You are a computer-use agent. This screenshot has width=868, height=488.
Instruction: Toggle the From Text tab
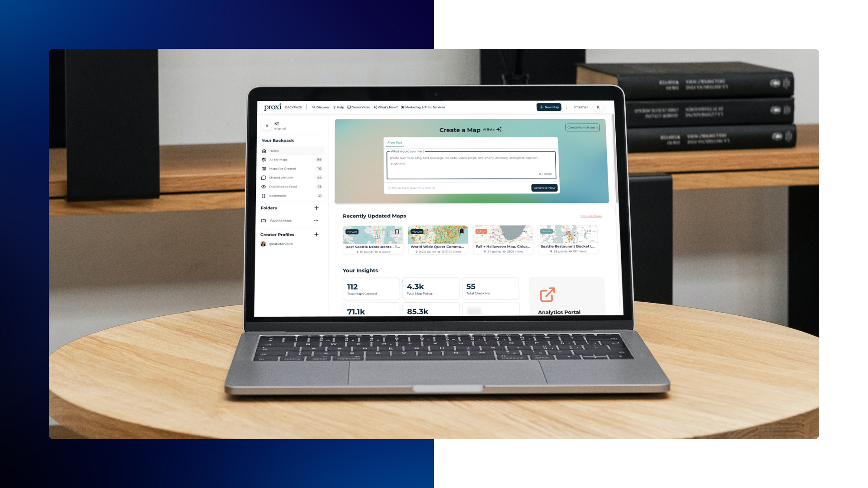394,142
